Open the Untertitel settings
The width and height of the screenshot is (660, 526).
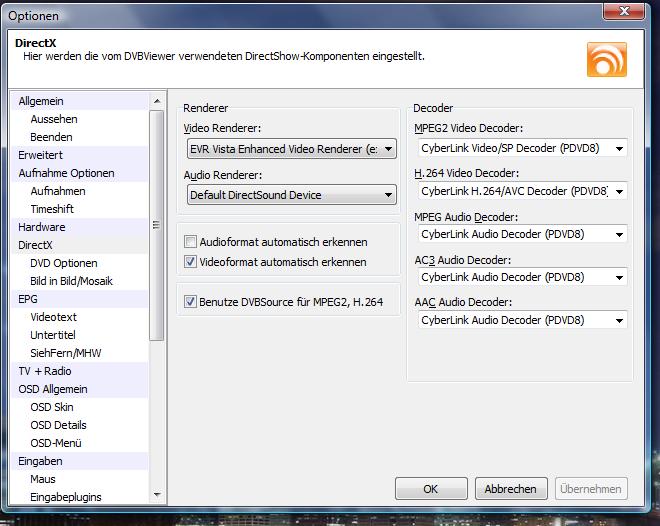53,335
